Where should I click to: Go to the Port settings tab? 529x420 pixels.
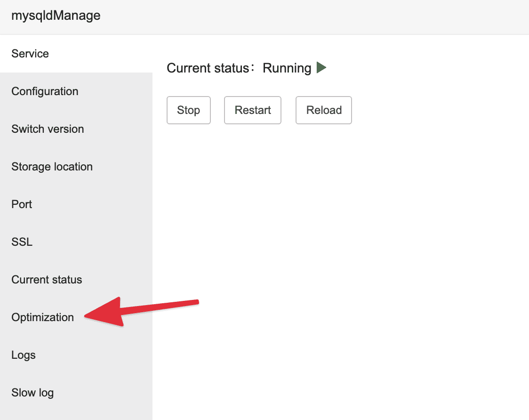click(22, 204)
